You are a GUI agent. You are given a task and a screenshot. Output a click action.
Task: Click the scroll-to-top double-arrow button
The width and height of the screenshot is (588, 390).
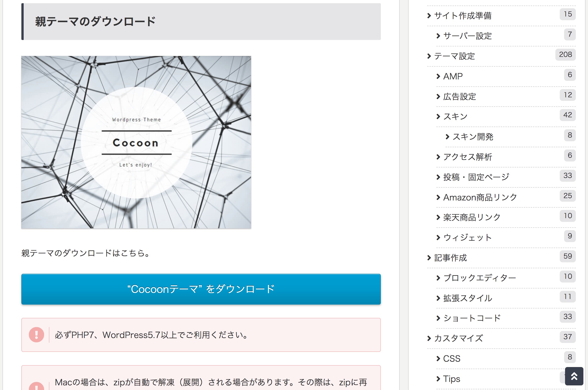(x=574, y=376)
